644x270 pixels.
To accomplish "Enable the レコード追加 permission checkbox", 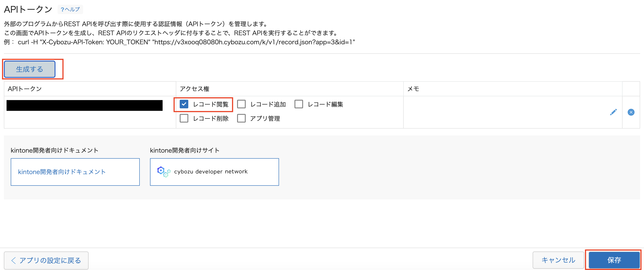I will tap(241, 104).
